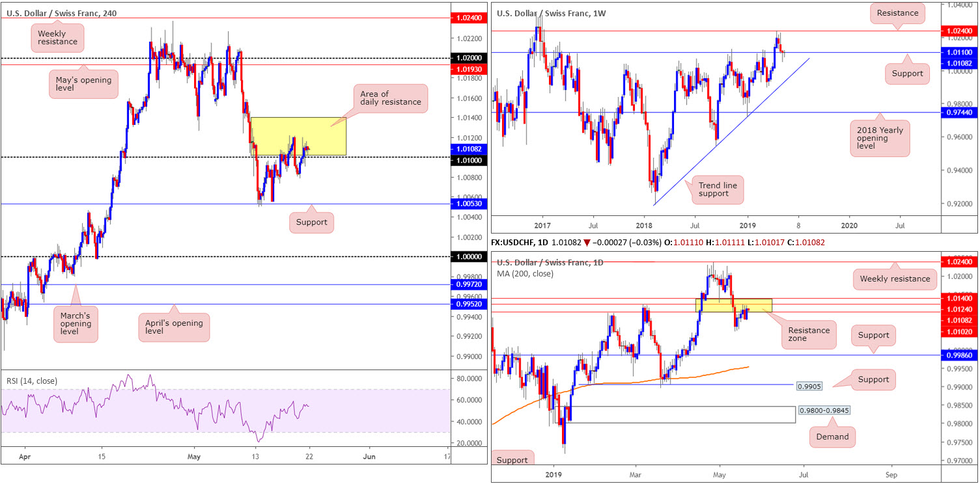Click the red 1.01020 price tag
Image resolution: width=980 pixels, height=484 pixels.
(x=960, y=332)
